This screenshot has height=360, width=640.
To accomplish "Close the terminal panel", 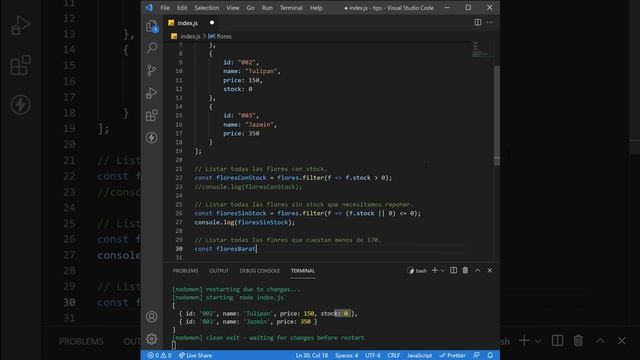I will (x=490, y=270).
